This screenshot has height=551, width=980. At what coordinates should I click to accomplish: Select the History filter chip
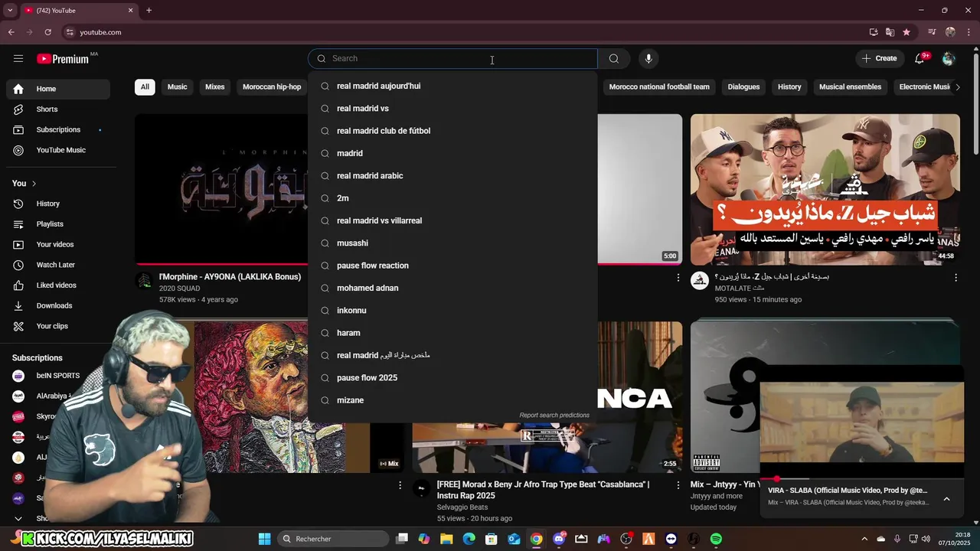(x=789, y=86)
